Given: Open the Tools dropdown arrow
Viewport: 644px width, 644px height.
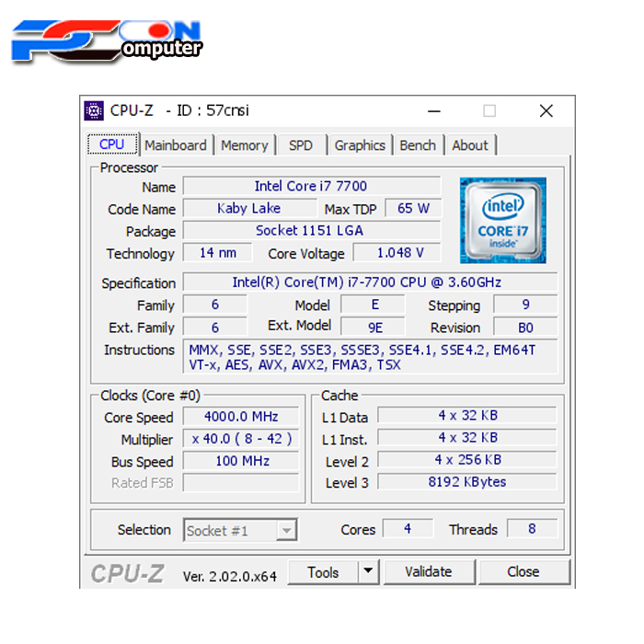Looking at the screenshot, I should pos(368,571).
